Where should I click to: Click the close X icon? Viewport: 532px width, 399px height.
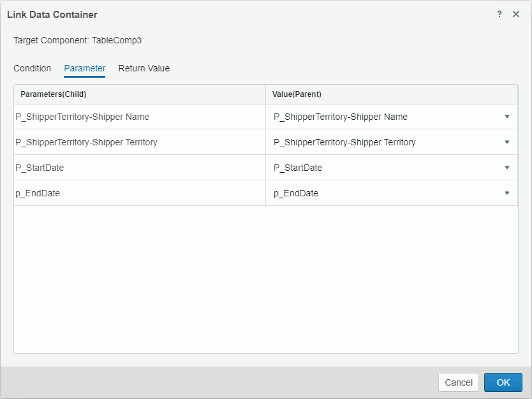coord(516,14)
